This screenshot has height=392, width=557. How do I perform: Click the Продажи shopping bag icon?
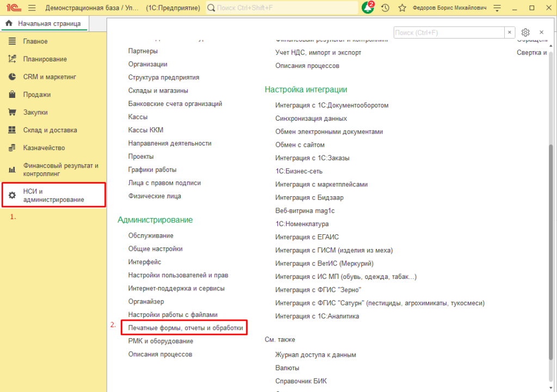pyautogui.click(x=12, y=95)
